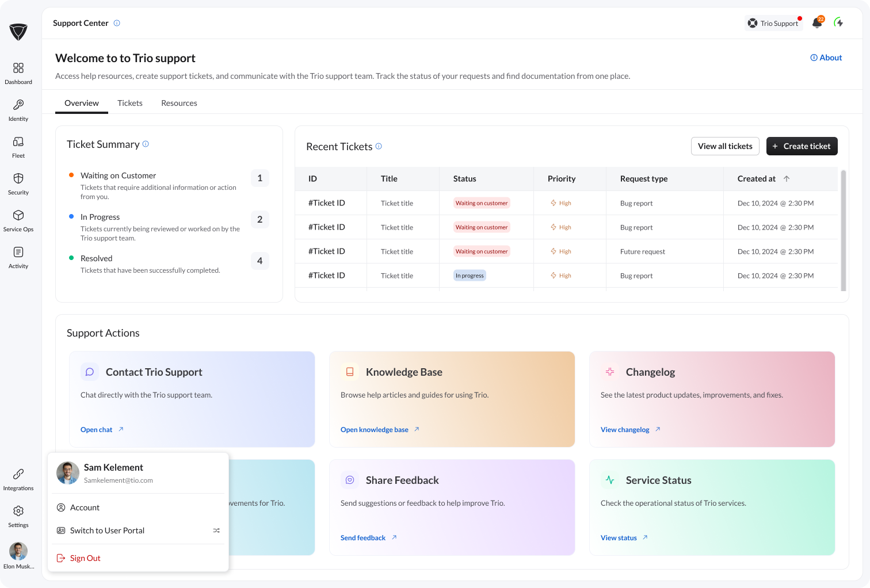Open Integrations from the sidebar
The height and width of the screenshot is (588, 870).
(x=18, y=479)
